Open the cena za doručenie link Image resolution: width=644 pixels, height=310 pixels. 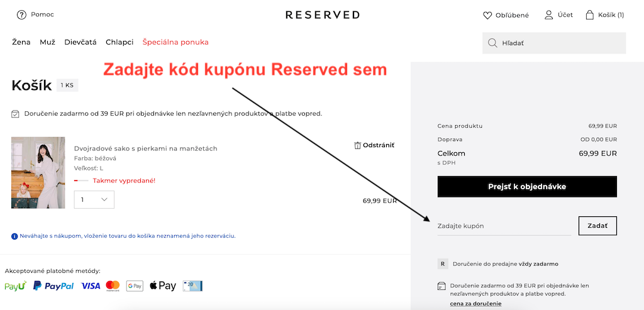point(476,304)
